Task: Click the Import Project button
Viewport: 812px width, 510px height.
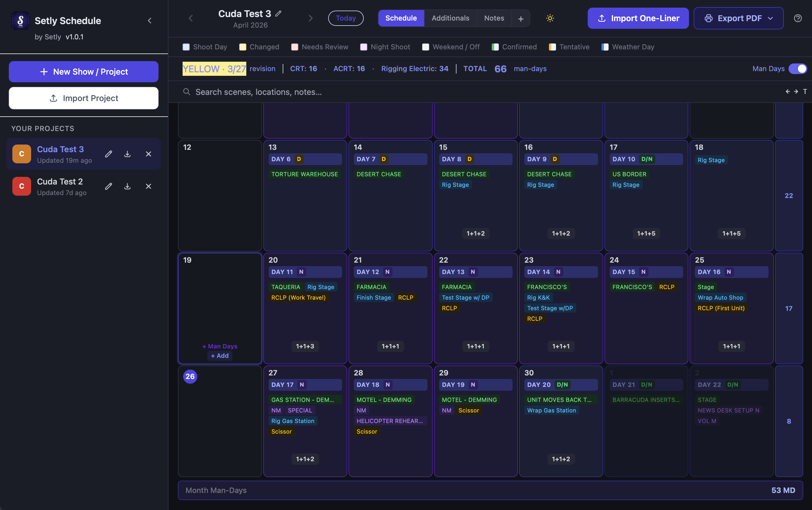Action: pos(84,98)
